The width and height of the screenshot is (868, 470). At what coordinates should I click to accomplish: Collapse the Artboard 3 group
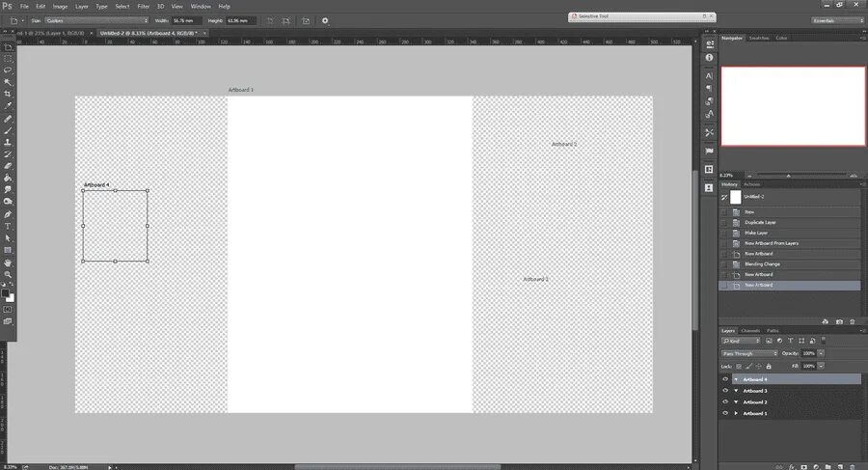tap(736, 391)
